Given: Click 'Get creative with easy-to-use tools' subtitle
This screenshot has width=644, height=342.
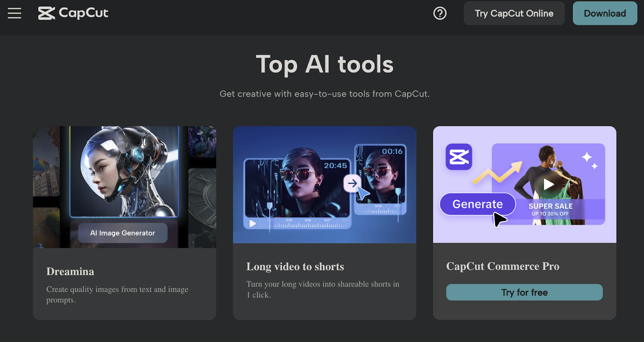Looking at the screenshot, I should [324, 94].
